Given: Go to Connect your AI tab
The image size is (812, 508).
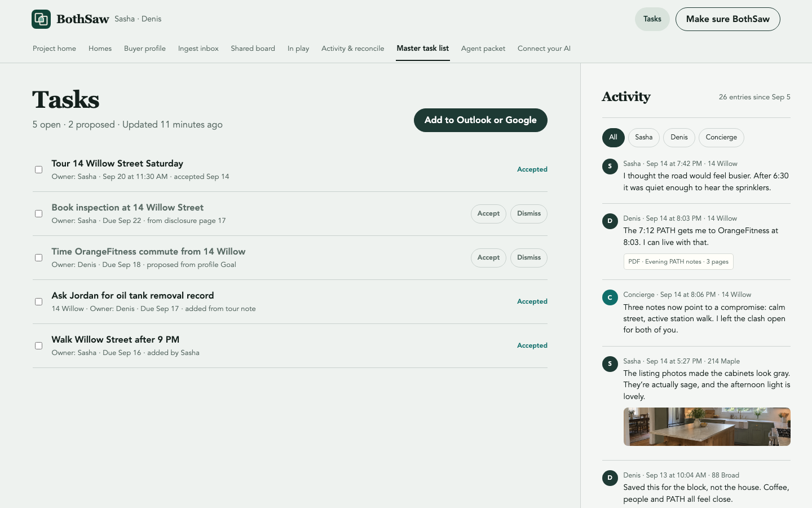Looking at the screenshot, I should click(x=544, y=49).
